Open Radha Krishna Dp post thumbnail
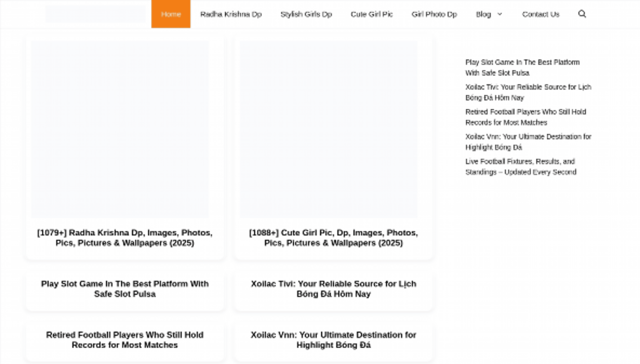Viewport: 640px width, 364px height. tap(120, 130)
